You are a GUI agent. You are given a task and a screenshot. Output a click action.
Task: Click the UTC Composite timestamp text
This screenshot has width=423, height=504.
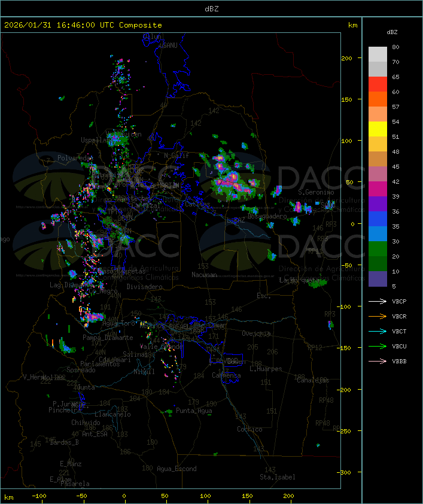click(x=83, y=25)
